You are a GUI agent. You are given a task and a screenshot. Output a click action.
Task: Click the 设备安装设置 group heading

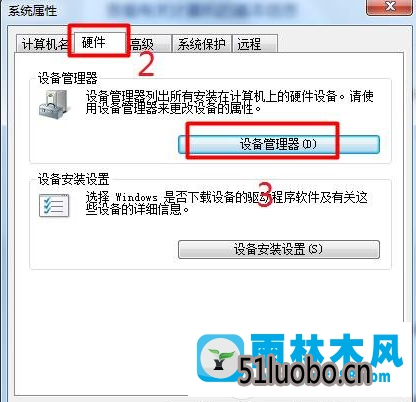pyautogui.click(x=73, y=179)
